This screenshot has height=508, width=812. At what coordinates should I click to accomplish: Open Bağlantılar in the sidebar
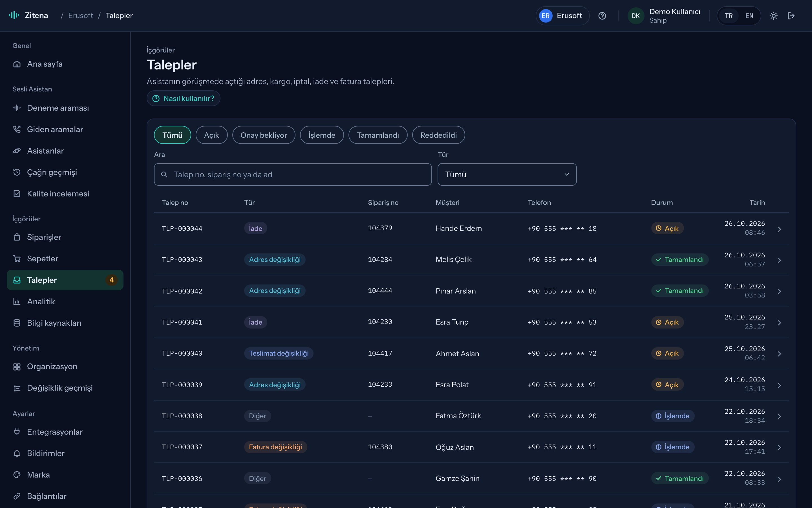[65, 496]
